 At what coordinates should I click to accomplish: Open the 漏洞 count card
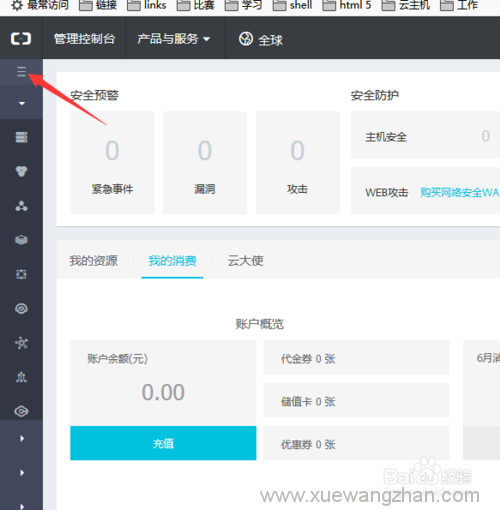tap(205, 163)
